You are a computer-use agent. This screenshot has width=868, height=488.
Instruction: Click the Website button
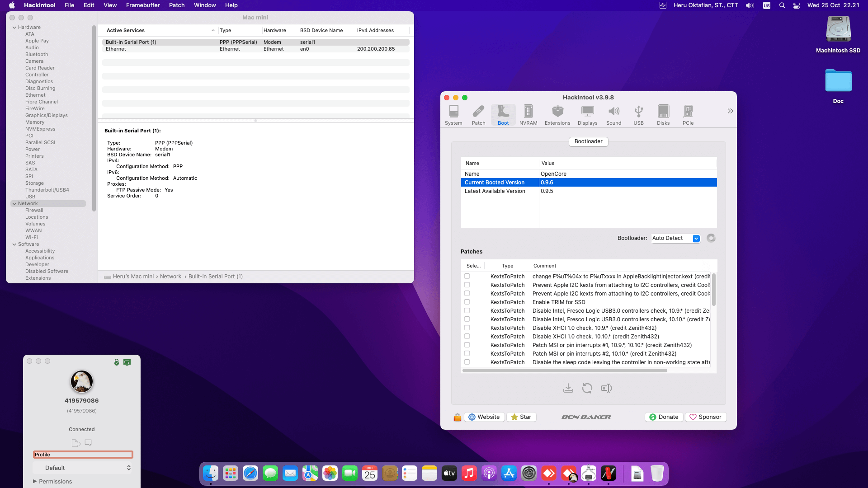pyautogui.click(x=484, y=417)
